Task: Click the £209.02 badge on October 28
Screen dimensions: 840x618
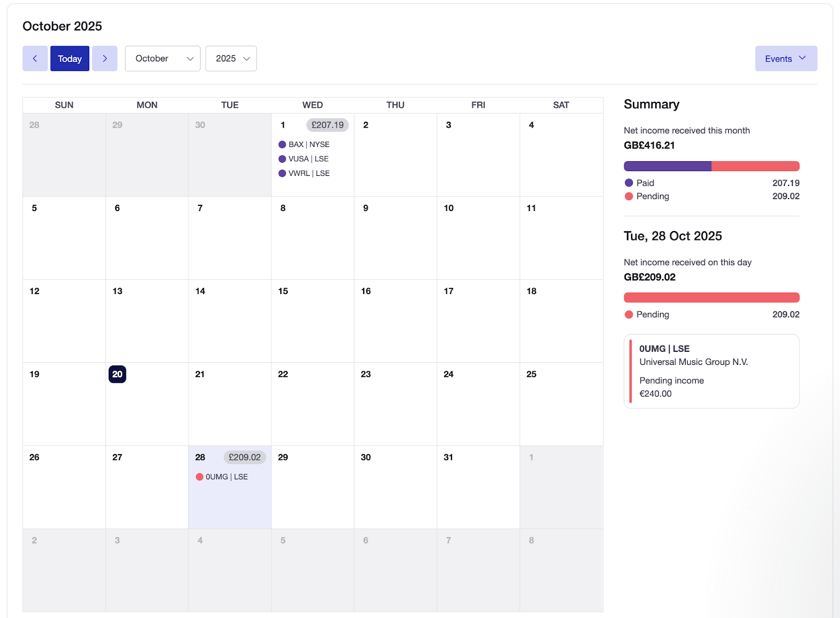Action: coord(244,457)
